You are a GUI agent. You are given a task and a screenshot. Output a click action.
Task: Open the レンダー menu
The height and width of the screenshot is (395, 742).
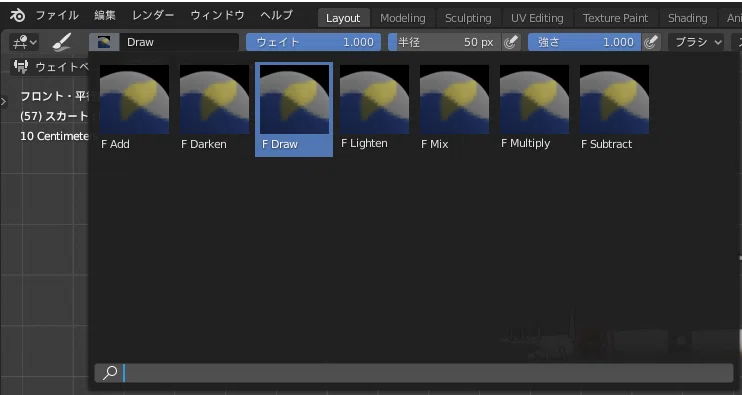point(153,16)
